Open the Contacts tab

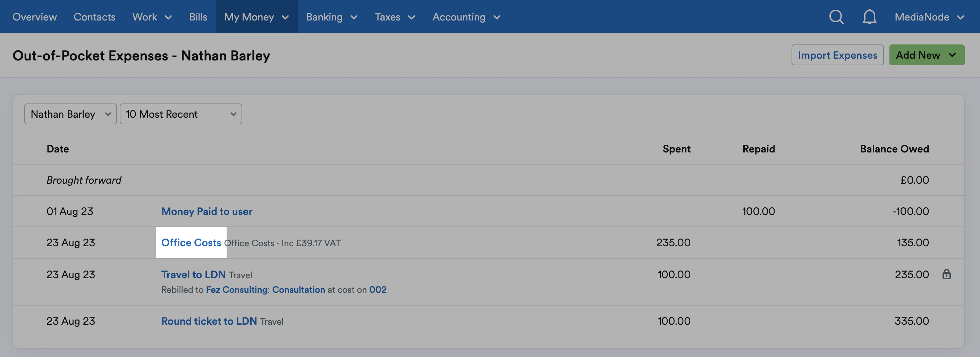click(x=94, y=17)
